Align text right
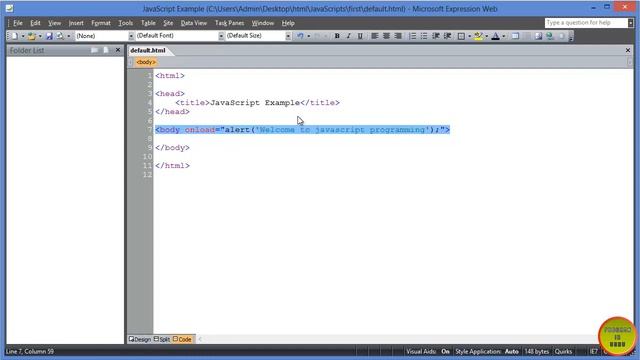The height and width of the screenshot is (360, 640). click(x=398, y=36)
